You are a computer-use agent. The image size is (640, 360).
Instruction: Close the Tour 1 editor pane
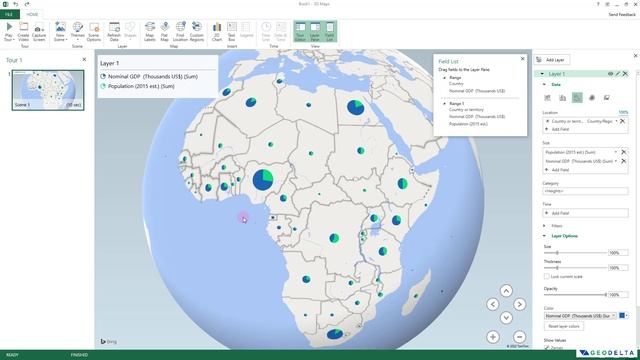point(84,59)
